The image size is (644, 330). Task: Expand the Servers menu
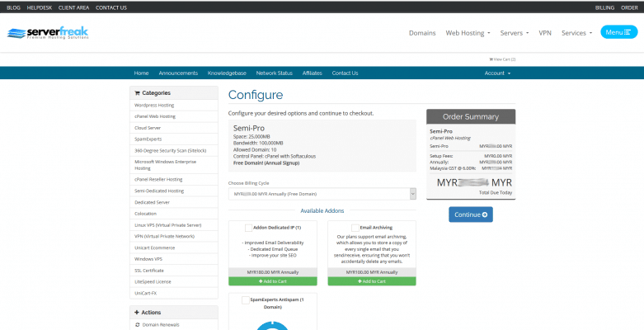(515, 33)
